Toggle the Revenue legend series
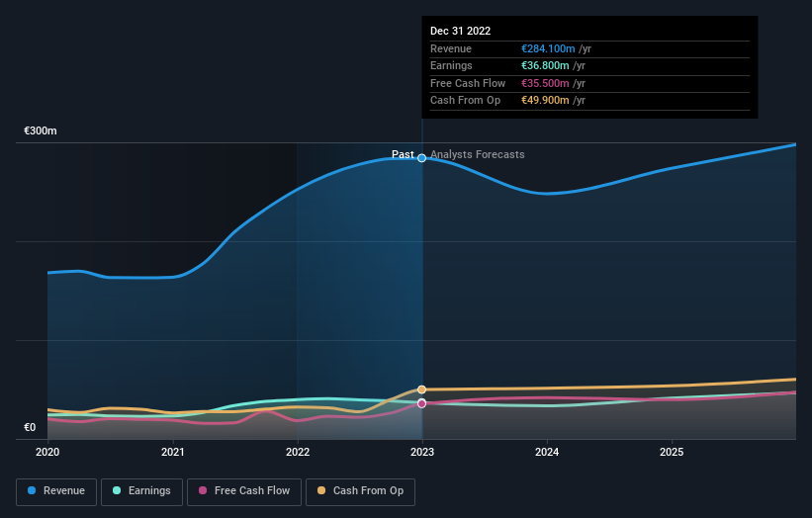 56,491
